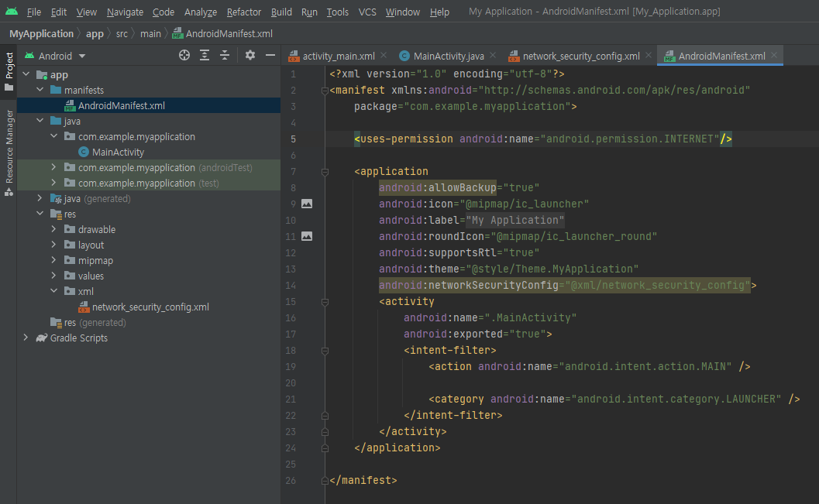Select AndroidManifest.xml in the project tree

(148, 105)
